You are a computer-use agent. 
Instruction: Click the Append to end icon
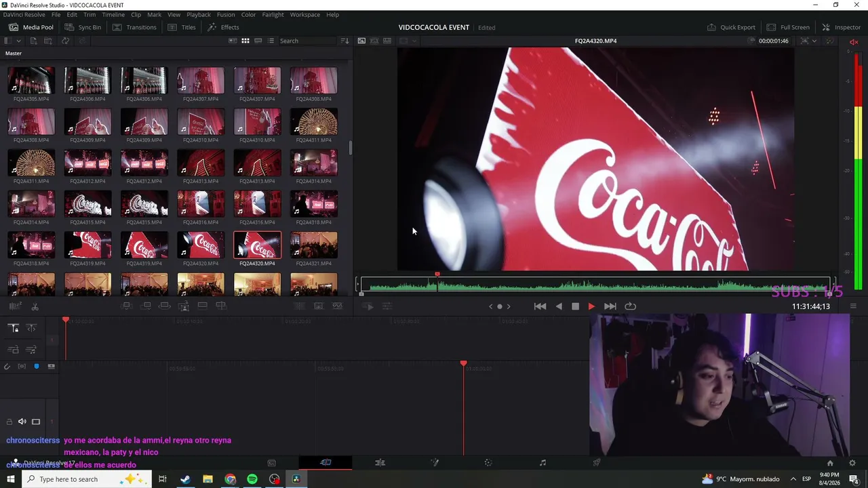point(146,306)
